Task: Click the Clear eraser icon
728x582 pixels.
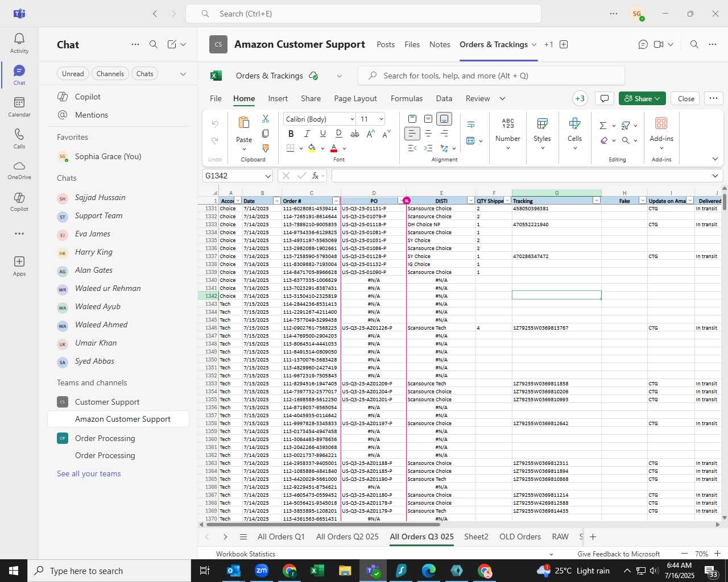Action: tap(604, 140)
